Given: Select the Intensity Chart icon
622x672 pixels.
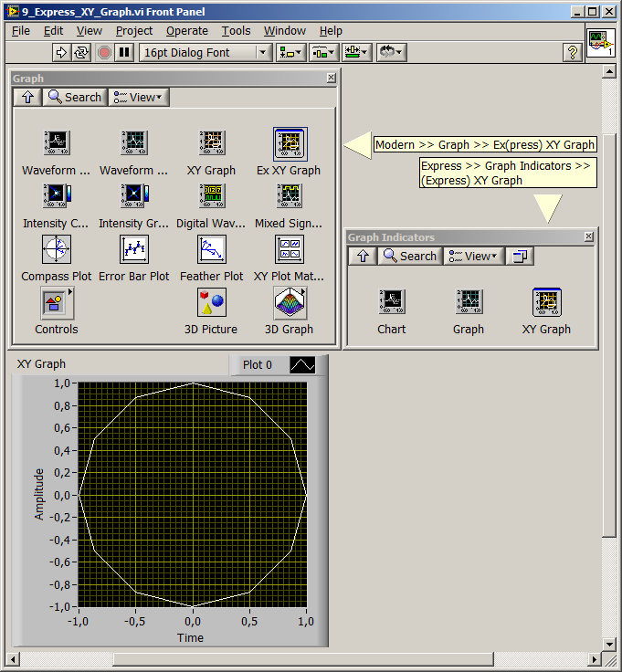Looking at the screenshot, I should click(57, 196).
